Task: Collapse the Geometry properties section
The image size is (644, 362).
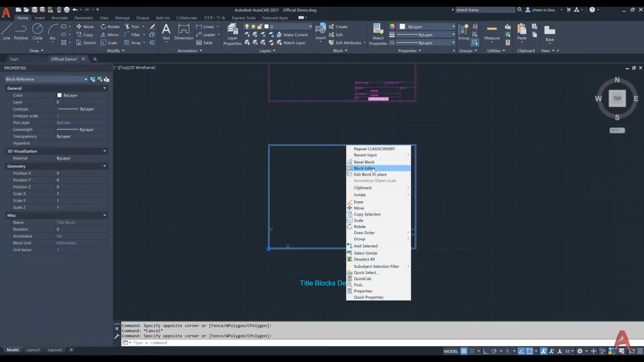Action: 104,166
